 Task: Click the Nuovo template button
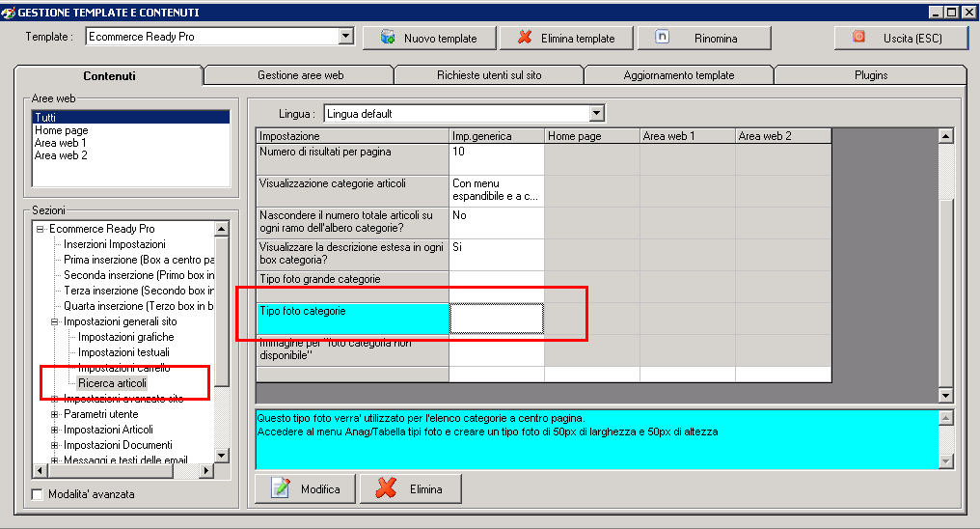tap(429, 38)
